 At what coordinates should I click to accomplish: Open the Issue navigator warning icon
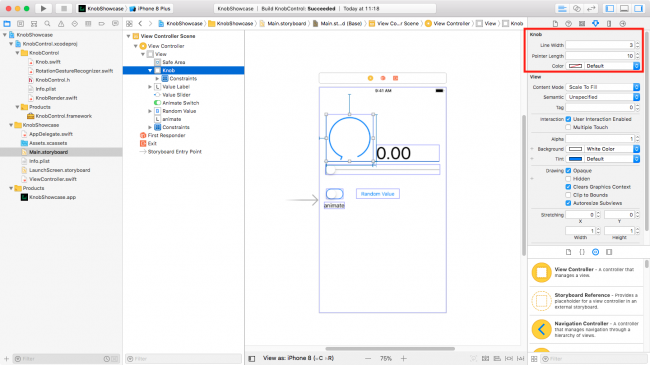point(61,24)
